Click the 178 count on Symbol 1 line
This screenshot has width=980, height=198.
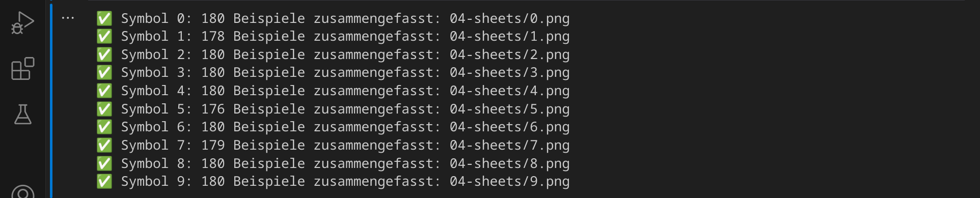pos(213,37)
